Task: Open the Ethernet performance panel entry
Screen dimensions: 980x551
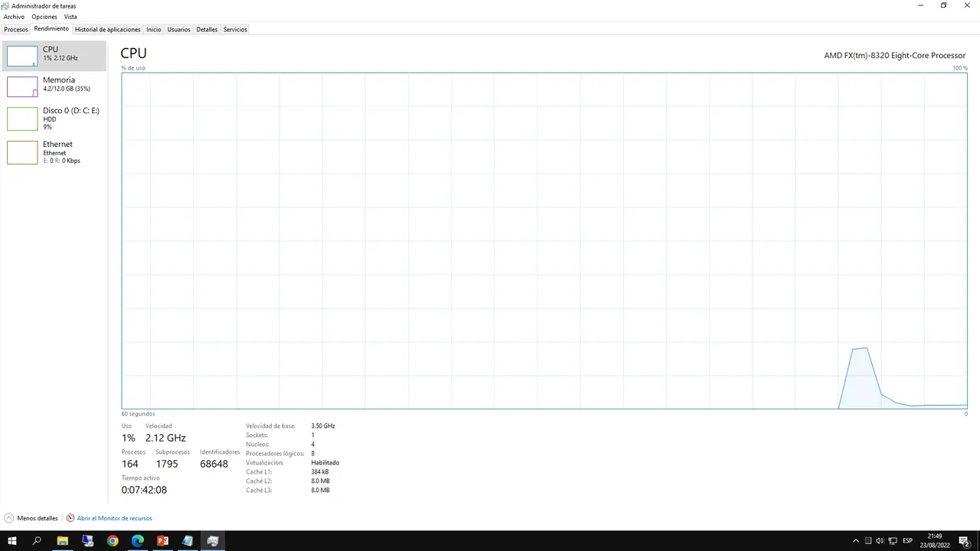Action: (54, 152)
